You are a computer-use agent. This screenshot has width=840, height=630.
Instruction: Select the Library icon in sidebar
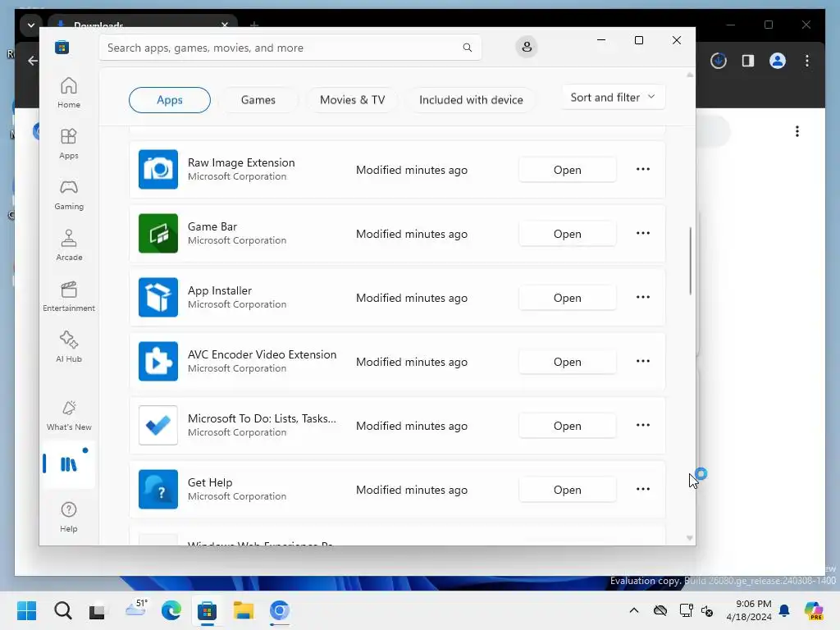(69, 464)
